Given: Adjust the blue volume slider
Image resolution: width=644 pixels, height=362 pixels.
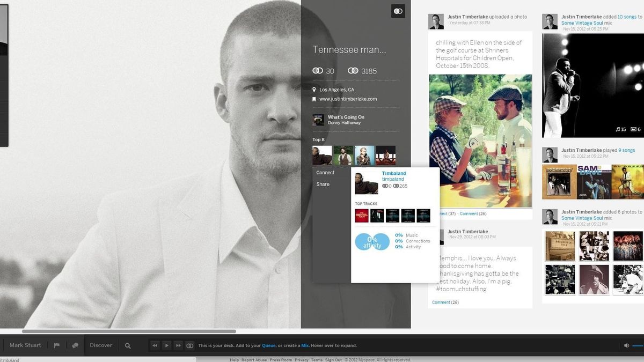Looking at the screenshot, I should click(x=638, y=346).
